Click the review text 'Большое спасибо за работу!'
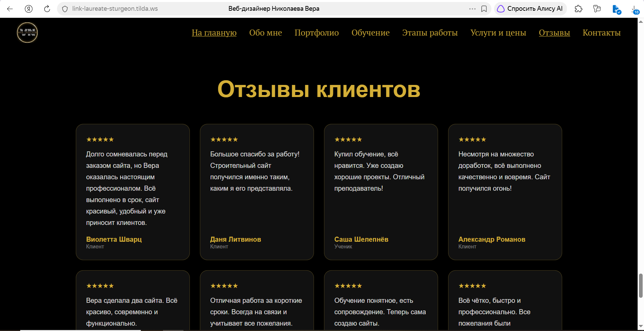Image resolution: width=644 pixels, height=331 pixels. tap(255, 171)
